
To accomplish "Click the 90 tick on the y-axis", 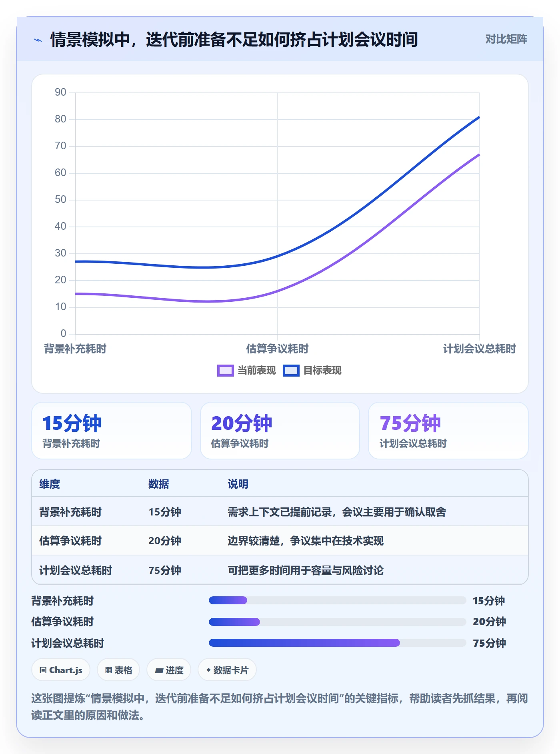I will 60,92.
